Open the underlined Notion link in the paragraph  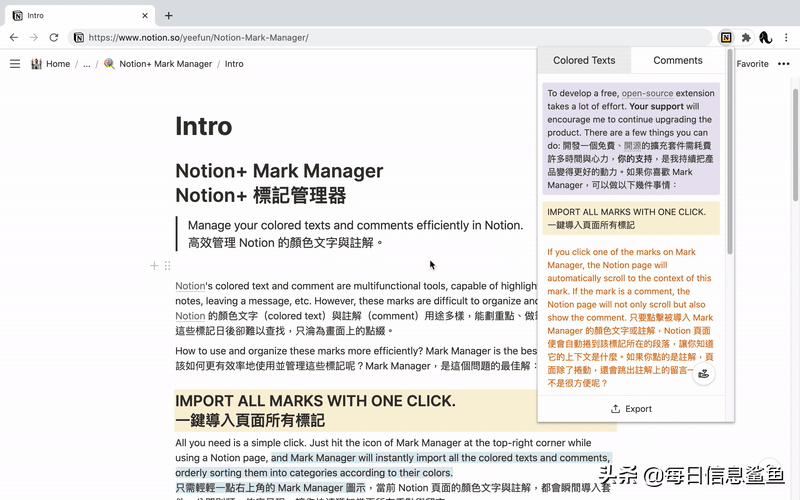click(x=190, y=286)
